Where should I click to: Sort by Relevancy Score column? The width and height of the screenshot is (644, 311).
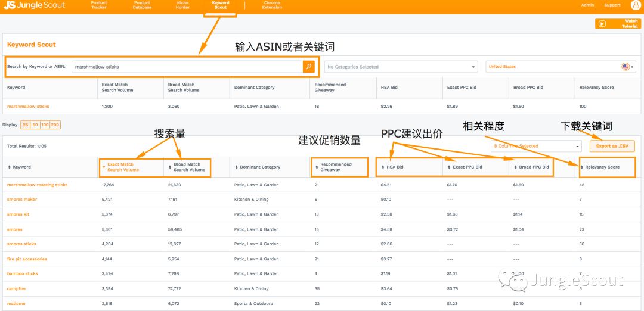pos(602,167)
